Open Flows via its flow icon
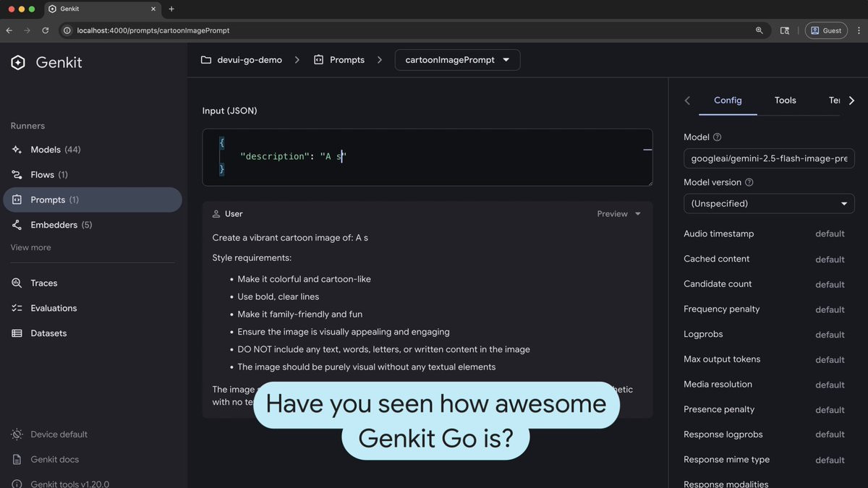 click(17, 175)
